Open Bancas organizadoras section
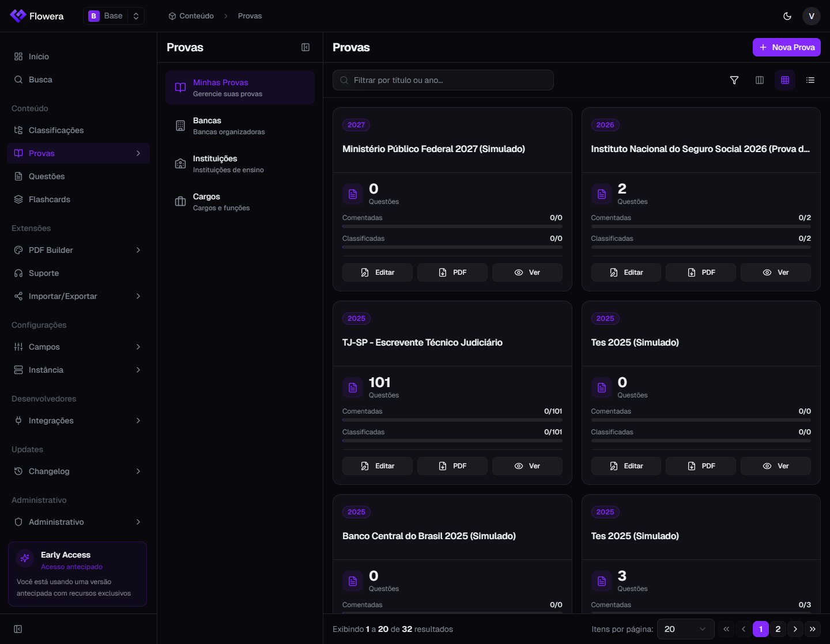The height and width of the screenshot is (644, 830). pos(240,126)
